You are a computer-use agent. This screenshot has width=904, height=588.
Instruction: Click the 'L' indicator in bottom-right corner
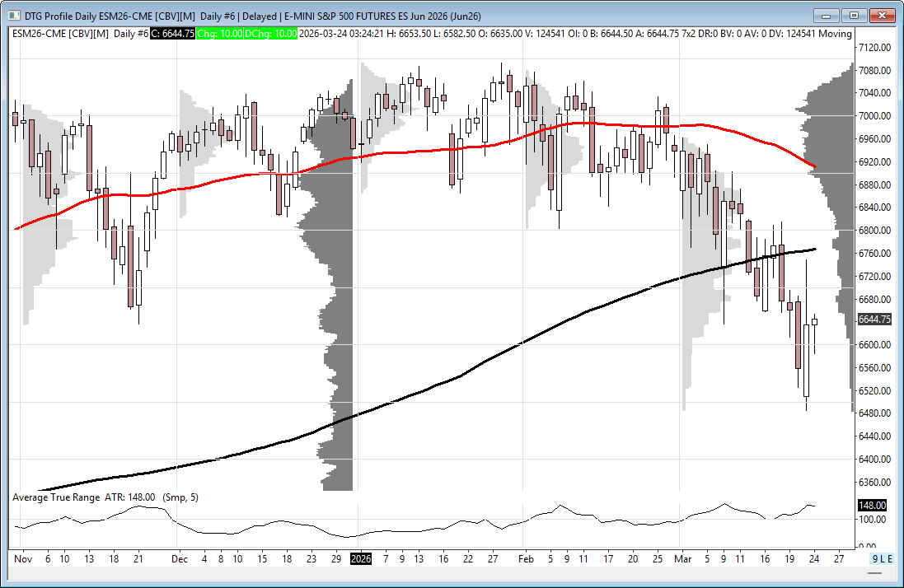[x=883, y=559]
